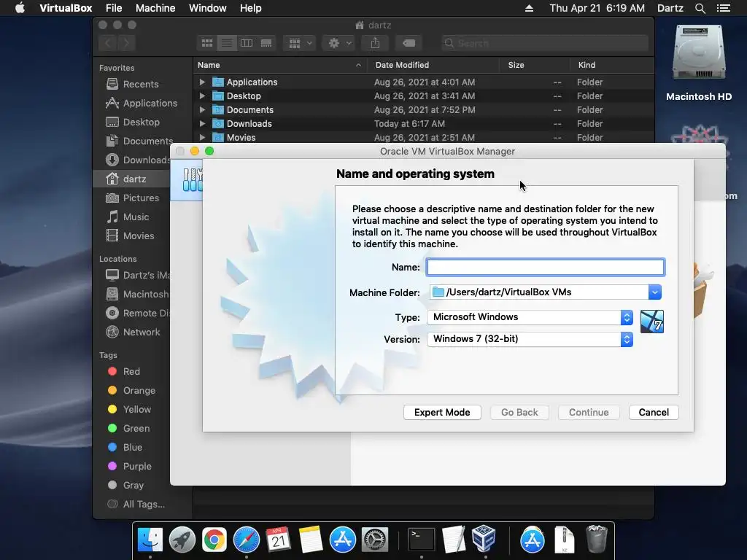Open Finder action gear menu
This screenshot has height=560, width=747.
338,43
